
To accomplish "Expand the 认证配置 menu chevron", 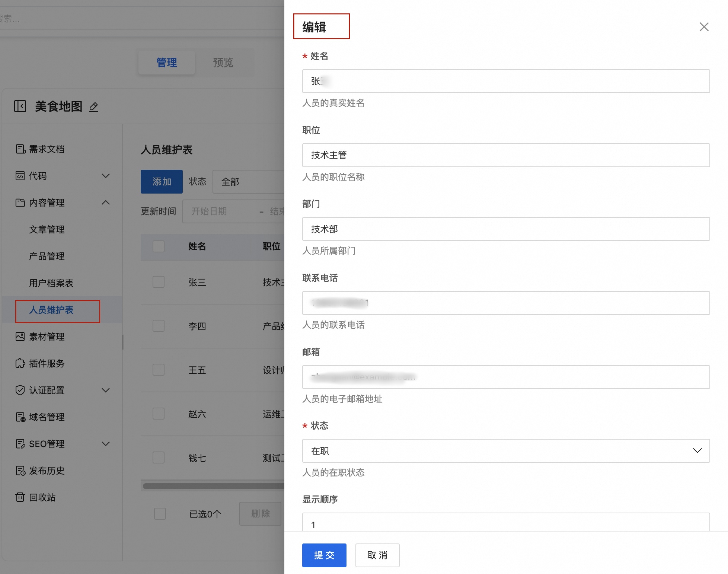I will click(106, 390).
